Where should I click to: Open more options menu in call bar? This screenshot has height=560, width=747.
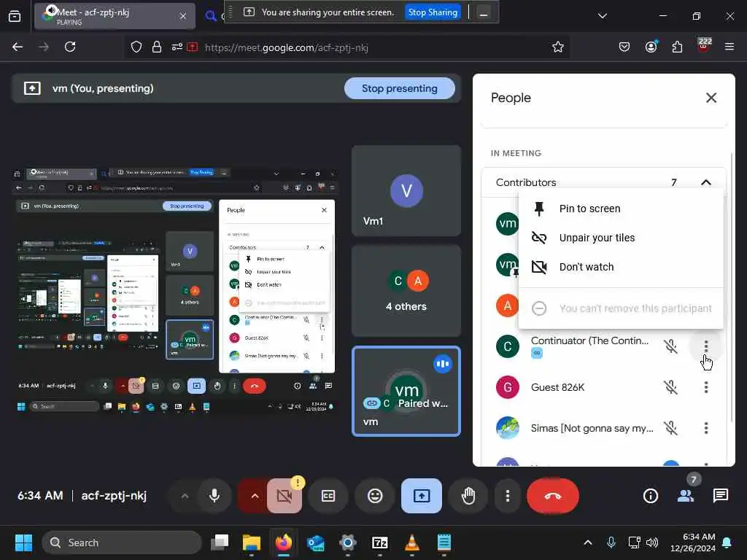pos(508,496)
